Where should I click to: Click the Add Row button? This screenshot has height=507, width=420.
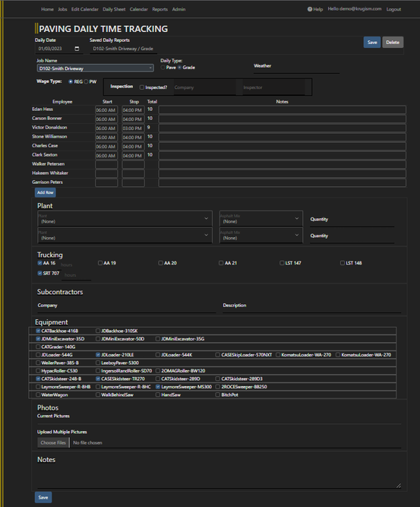click(46, 192)
